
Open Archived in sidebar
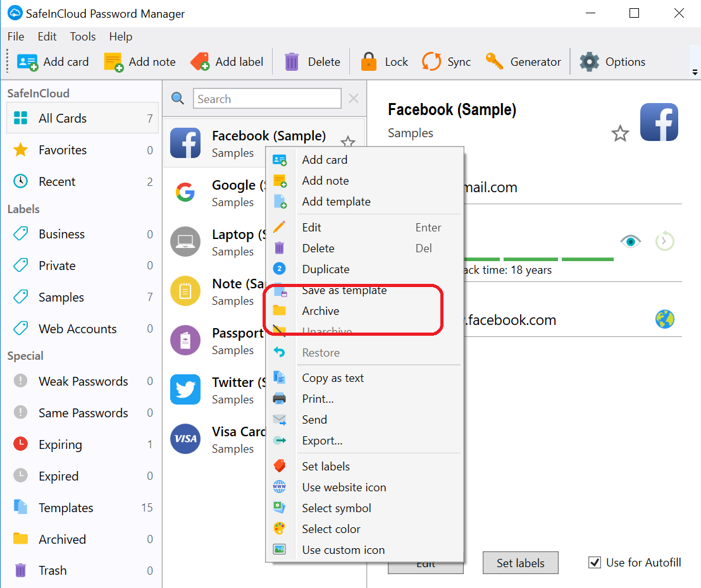[x=83, y=539]
